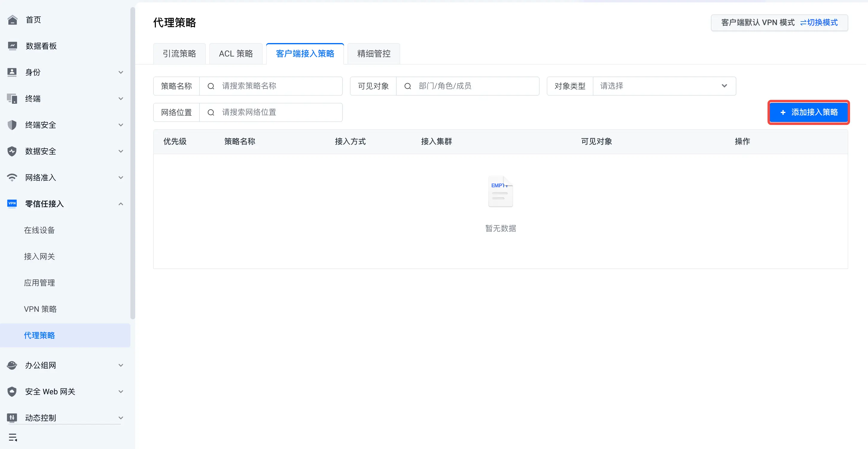Click the 优先级 column header
Image resolution: width=868 pixels, height=449 pixels.
coord(175,141)
